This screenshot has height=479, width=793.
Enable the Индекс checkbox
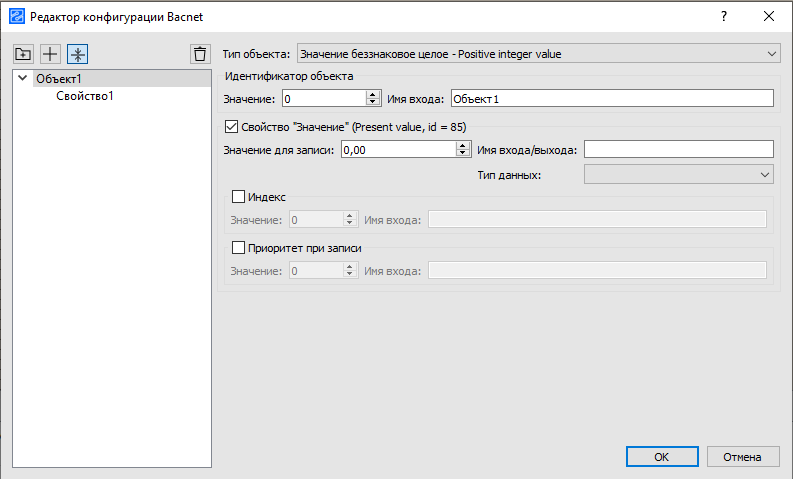(x=238, y=196)
